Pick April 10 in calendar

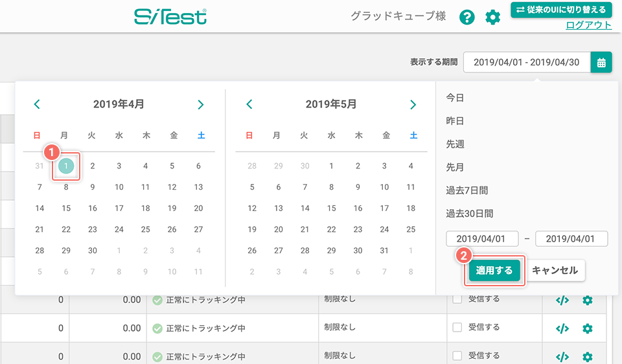pyautogui.click(x=119, y=187)
